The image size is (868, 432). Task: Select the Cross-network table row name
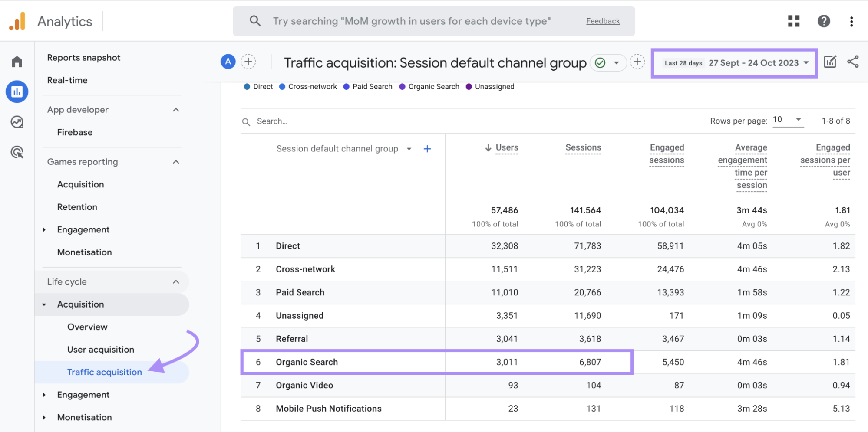coord(306,269)
